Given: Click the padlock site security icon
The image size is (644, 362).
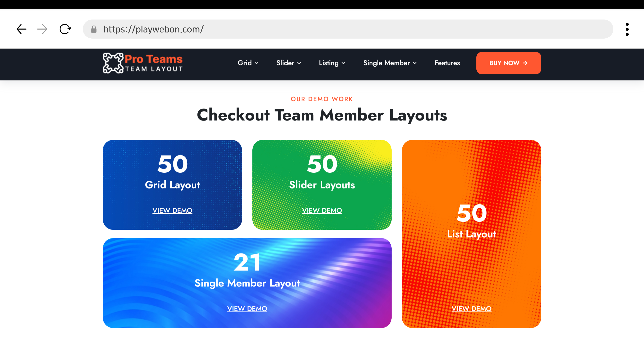Looking at the screenshot, I should [94, 29].
